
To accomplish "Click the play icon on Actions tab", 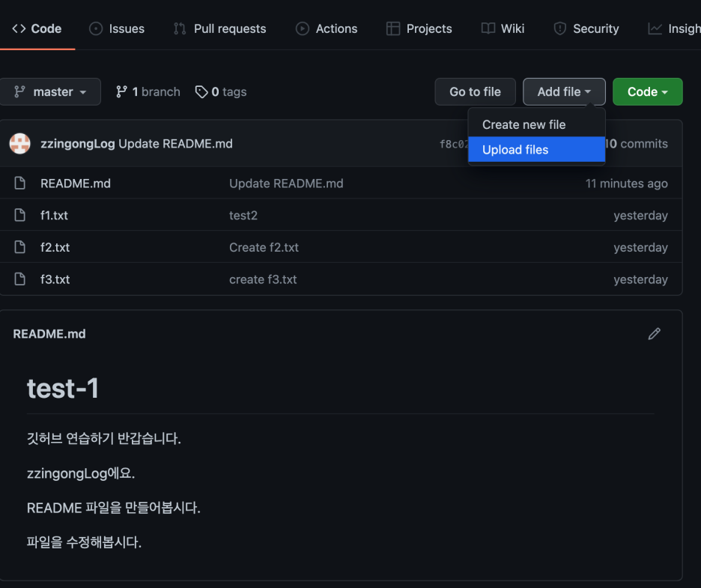I will click(x=303, y=28).
